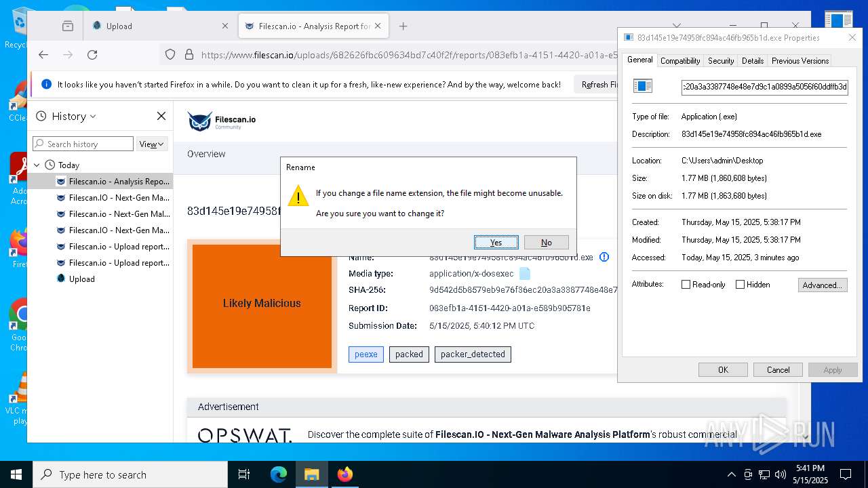This screenshot has height=488, width=868.
Task: Click the OPSWAT advertisement logo
Action: [245, 434]
